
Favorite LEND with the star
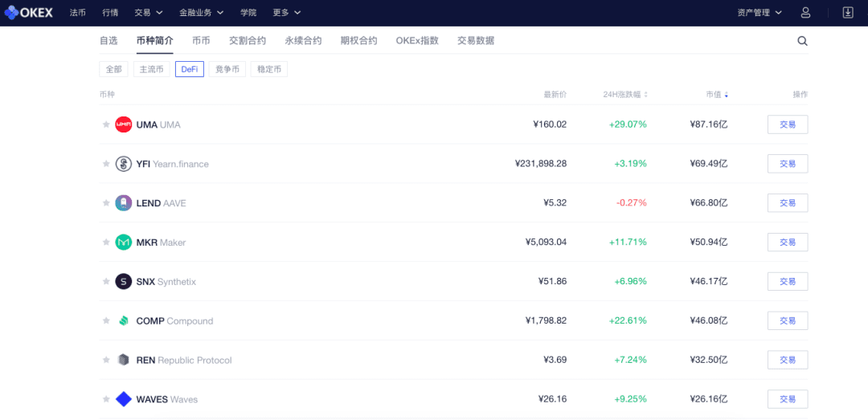pos(106,203)
